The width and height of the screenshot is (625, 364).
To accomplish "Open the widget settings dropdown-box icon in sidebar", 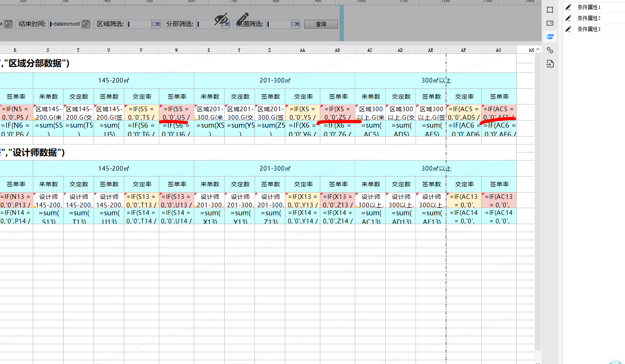I will pyautogui.click(x=550, y=23).
